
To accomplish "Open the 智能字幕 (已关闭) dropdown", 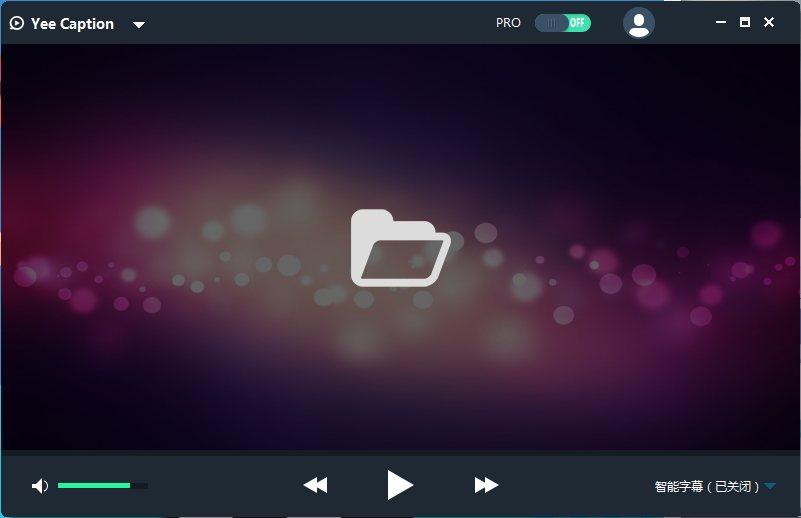I will pyautogui.click(x=715, y=486).
